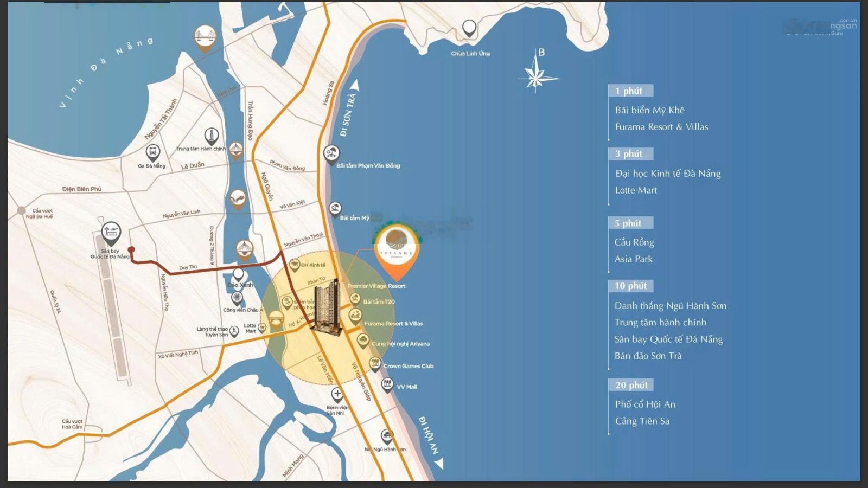Click the Trung tâm Hành chính building icon
868x488 pixels.
(x=211, y=136)
